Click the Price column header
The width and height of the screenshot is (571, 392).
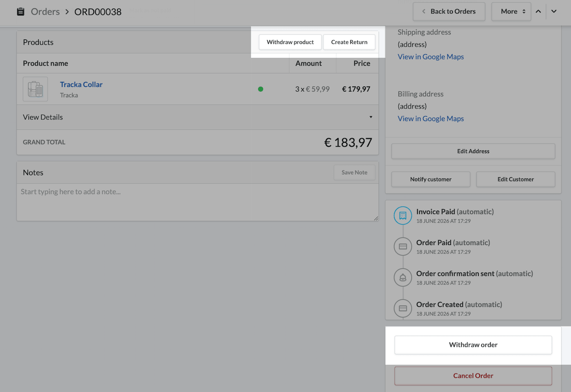(x=362, y=63)
